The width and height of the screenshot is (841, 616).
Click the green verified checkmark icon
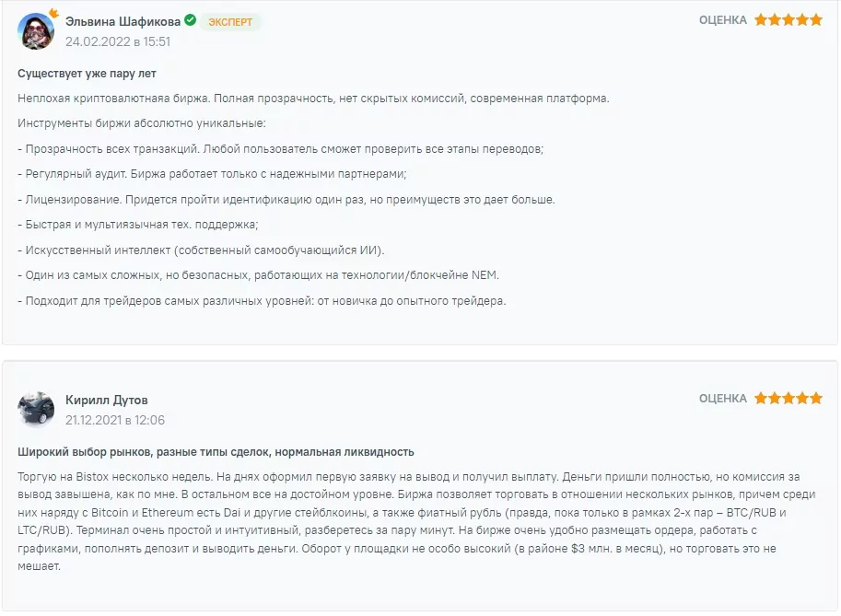[190, 20]
